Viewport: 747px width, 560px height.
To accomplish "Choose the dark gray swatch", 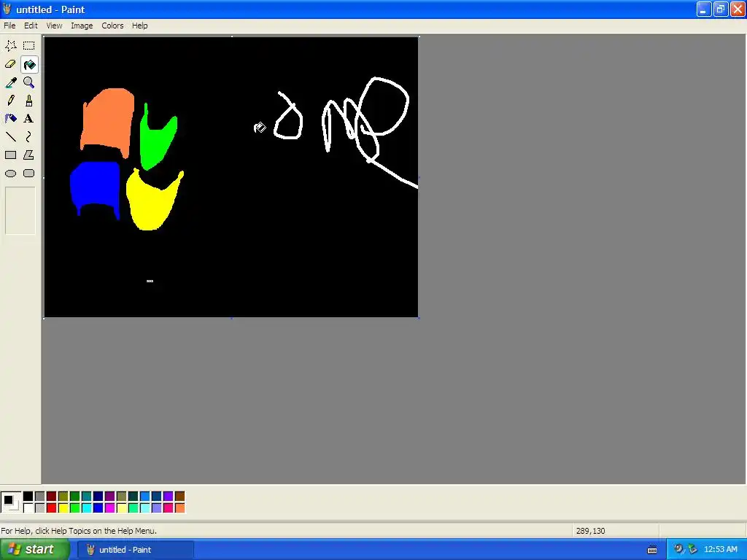I will pos(40,497).
